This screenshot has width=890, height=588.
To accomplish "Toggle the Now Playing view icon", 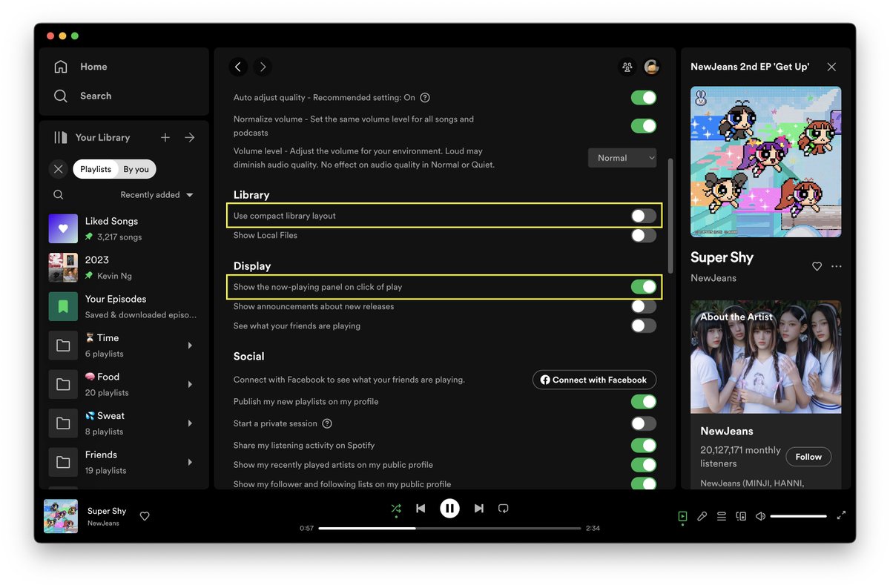I will [x=682, y=516].
